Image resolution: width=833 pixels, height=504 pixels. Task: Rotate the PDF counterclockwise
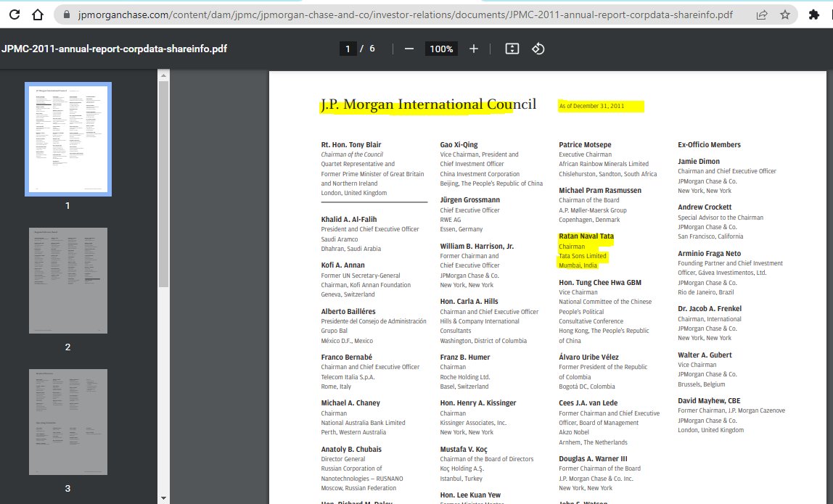[538, 49]
